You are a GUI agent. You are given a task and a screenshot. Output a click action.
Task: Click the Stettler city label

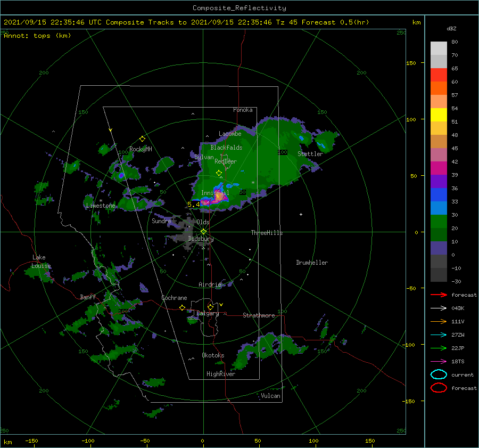click(x=310, y=154)
